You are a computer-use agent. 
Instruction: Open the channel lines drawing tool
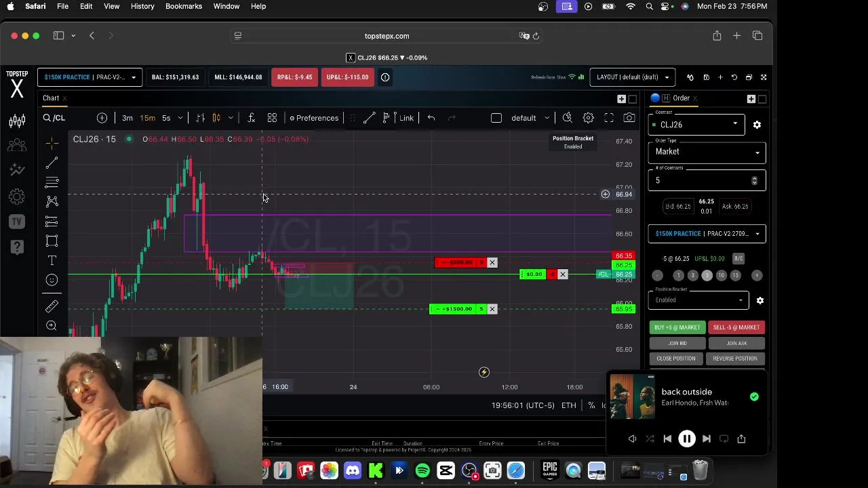[52, 222]
